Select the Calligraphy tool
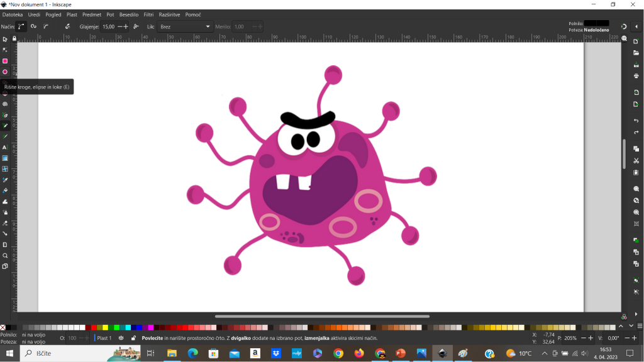644x362 pixels. [5, 136]
